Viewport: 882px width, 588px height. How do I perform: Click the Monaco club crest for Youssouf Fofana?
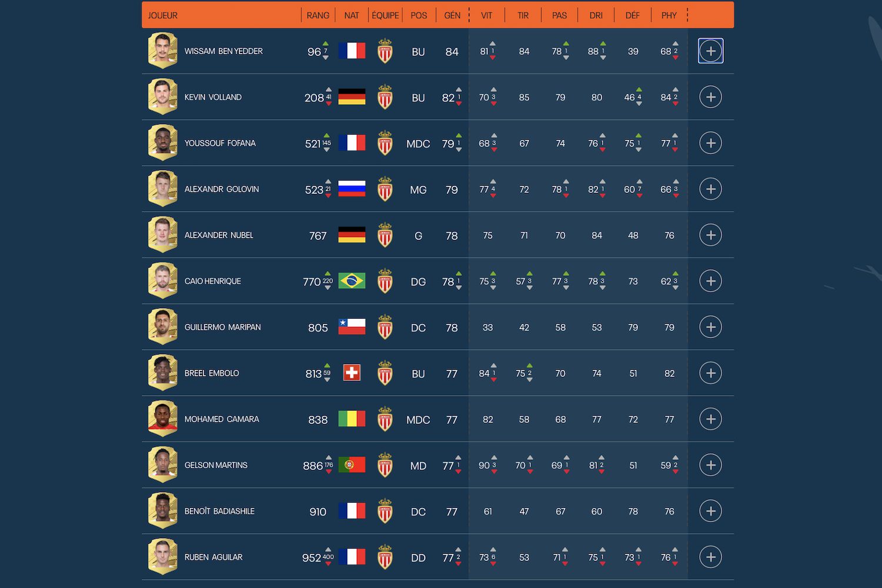[x=385, y=143]
